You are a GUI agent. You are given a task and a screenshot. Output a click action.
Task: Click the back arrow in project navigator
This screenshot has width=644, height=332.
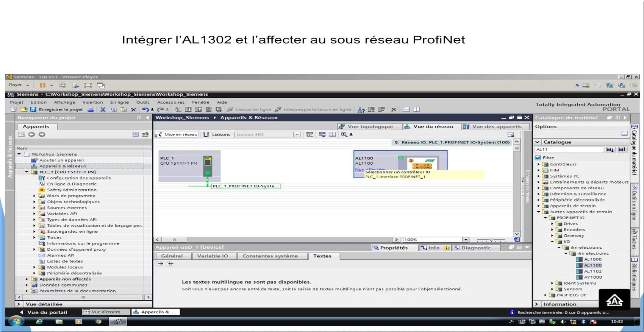pos(31,134)
